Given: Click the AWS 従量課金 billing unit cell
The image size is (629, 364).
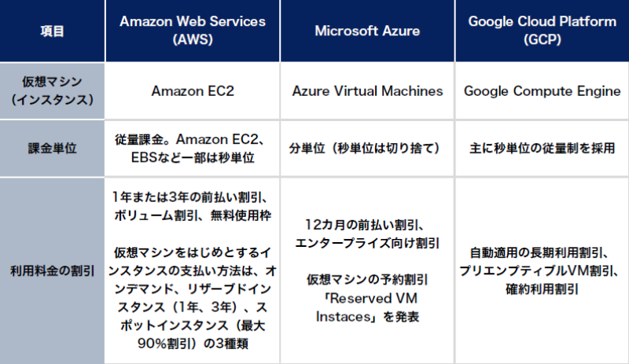Looking at the screenshot, I should point(193,148).
